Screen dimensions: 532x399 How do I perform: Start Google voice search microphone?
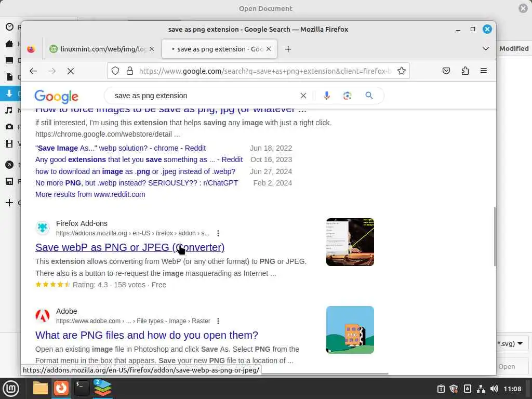(327, 96)
